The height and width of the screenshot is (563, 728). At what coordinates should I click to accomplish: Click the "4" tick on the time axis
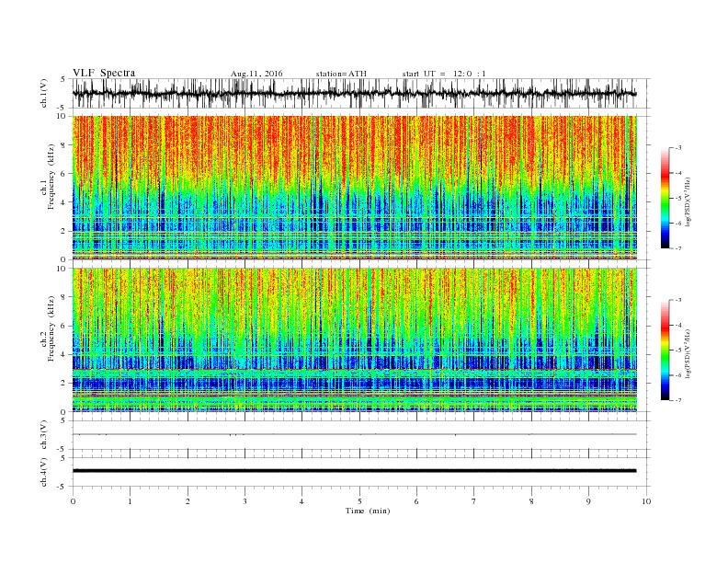point(301,501)
